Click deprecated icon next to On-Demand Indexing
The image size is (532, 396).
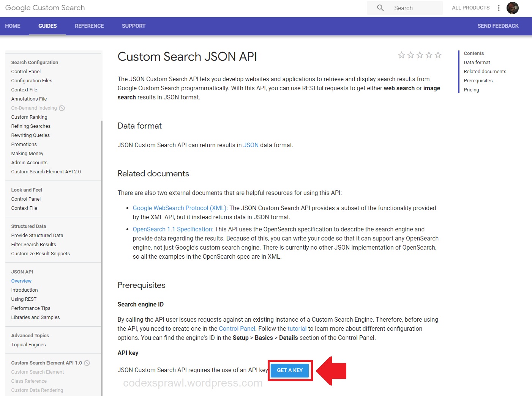pos(62,108)
